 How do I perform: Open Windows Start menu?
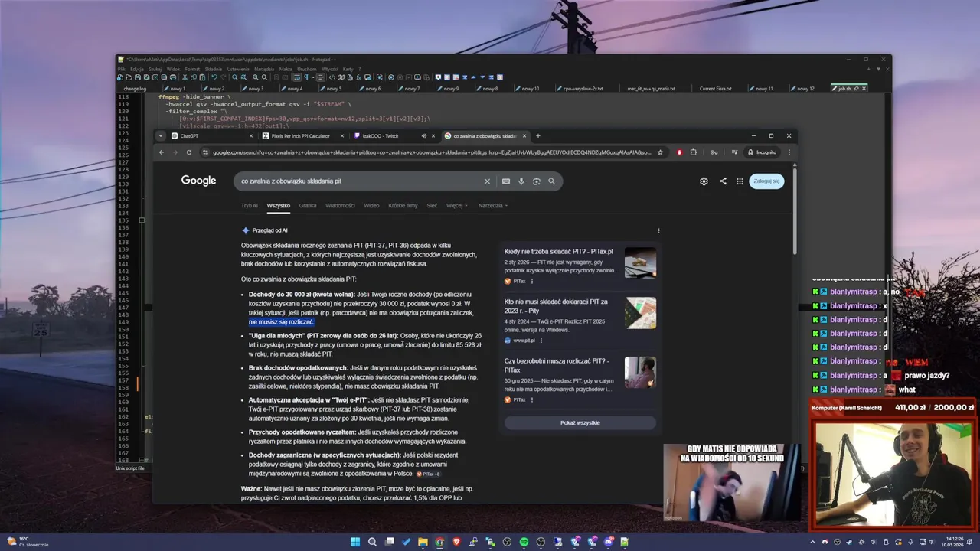[355, 542]
